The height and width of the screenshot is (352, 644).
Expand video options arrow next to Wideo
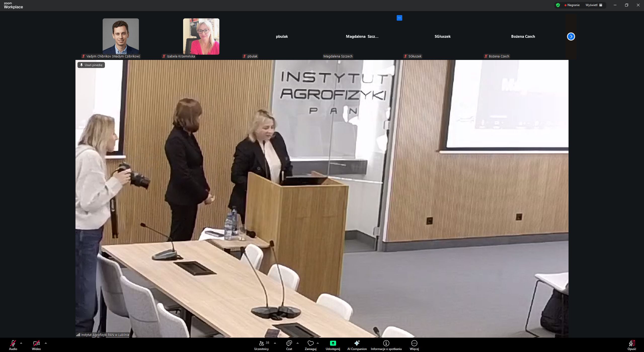click(x=46, y=343)
